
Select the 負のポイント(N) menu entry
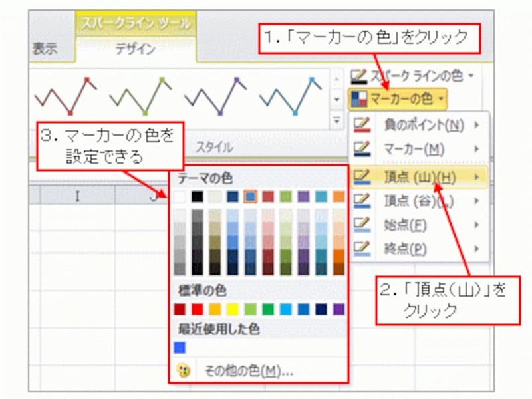(419, 125)
